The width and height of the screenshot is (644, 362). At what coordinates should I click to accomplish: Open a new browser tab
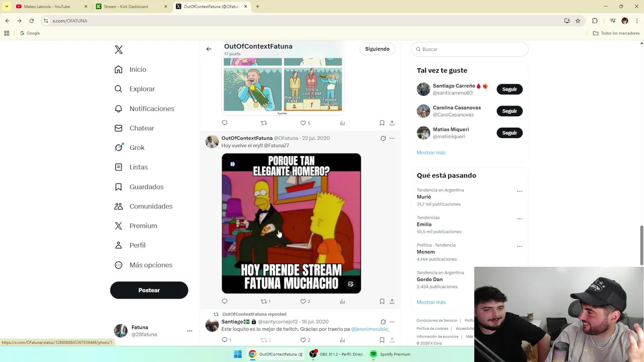point(258,7)
